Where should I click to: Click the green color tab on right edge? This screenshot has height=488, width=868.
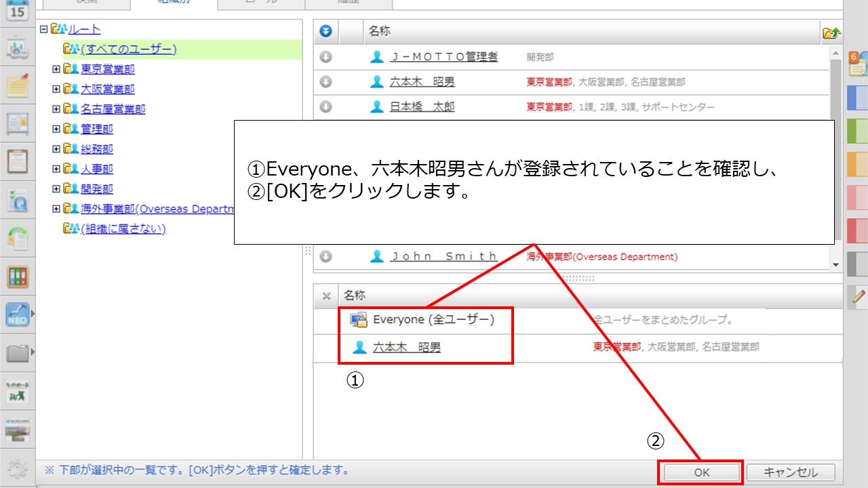click(x=857, y=131)
